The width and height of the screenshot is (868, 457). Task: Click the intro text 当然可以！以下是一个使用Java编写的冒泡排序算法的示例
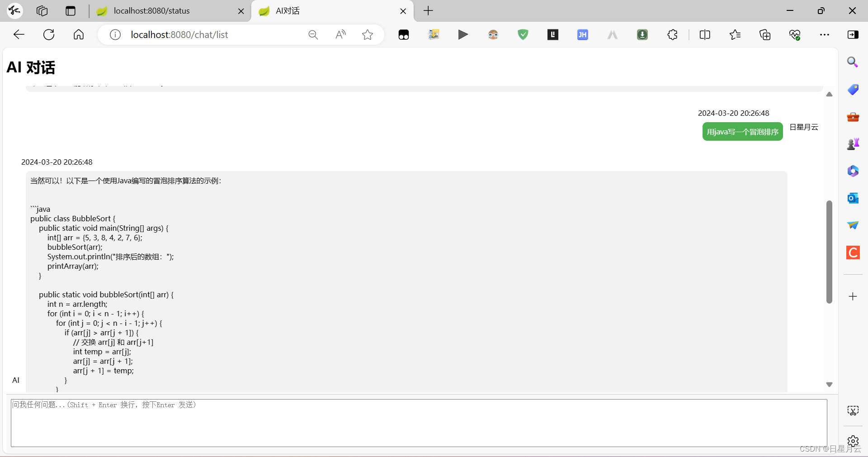tap(126, 181)
